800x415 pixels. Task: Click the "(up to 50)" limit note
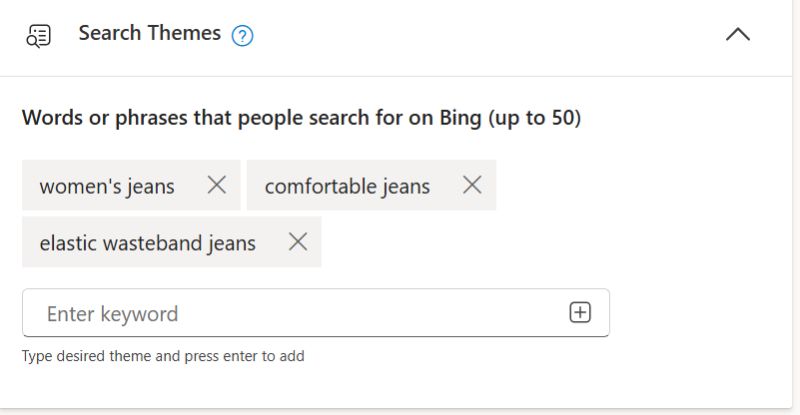pyautogui.click(x=534, y=118)
